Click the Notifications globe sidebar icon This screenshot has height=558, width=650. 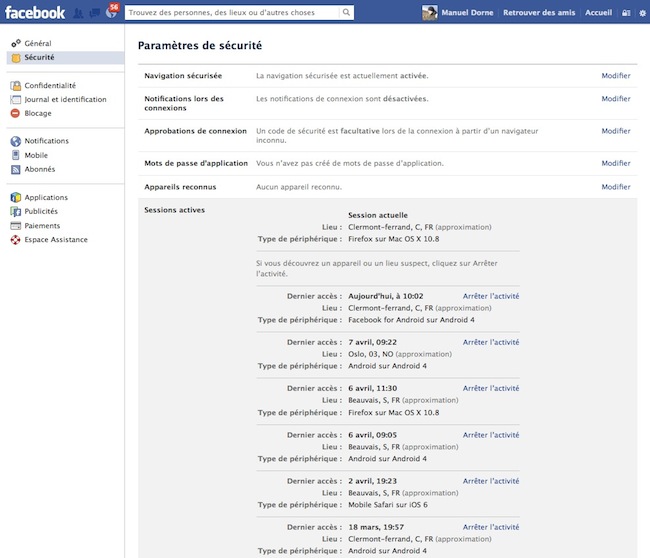pos(16,141)
